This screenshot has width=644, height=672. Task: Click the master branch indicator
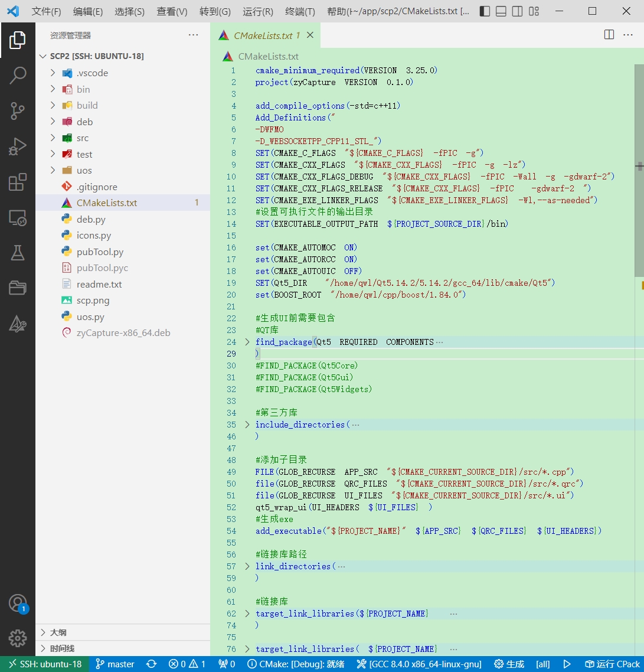click(x=115, y=664)
